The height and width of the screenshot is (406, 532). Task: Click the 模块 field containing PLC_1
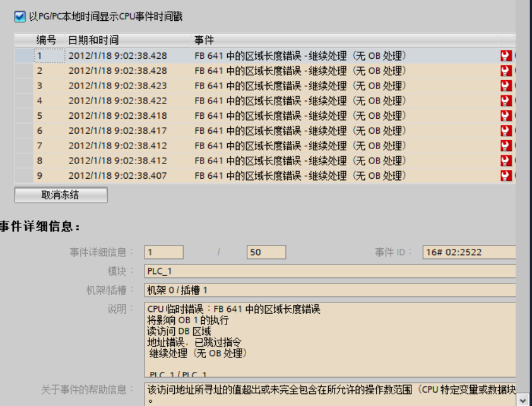[x=329, y=272]
